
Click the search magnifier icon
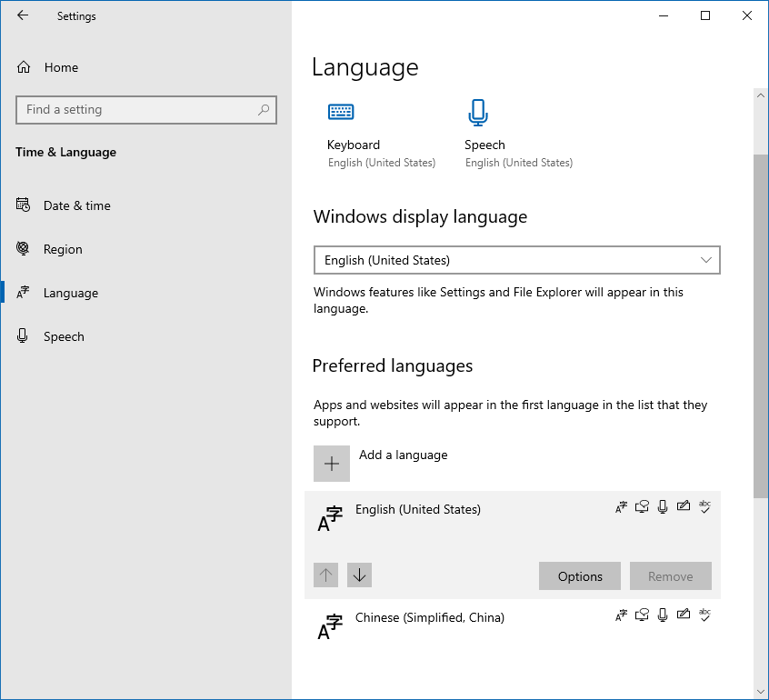tap(264, 110)
